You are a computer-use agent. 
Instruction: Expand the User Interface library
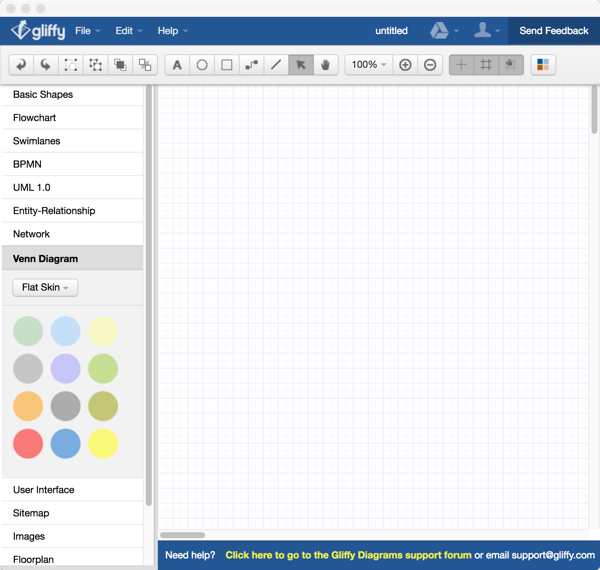click(x=72, y=490)
